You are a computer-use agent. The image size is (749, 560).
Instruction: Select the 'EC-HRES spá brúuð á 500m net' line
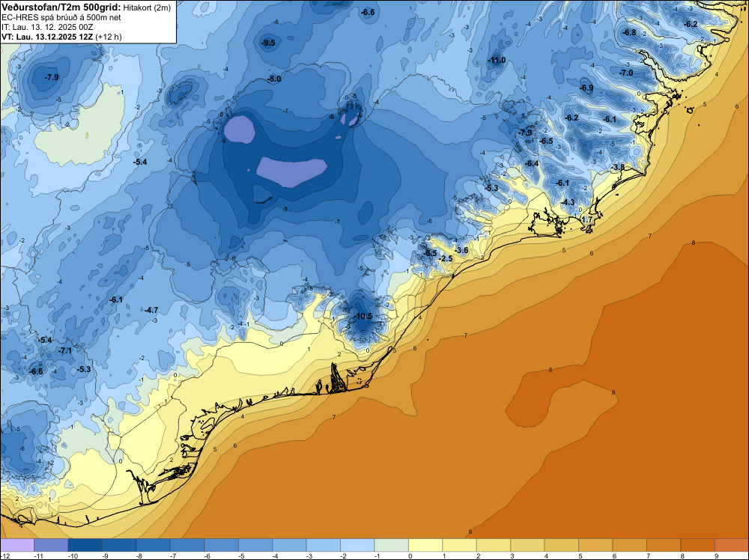tap(61, 17)
